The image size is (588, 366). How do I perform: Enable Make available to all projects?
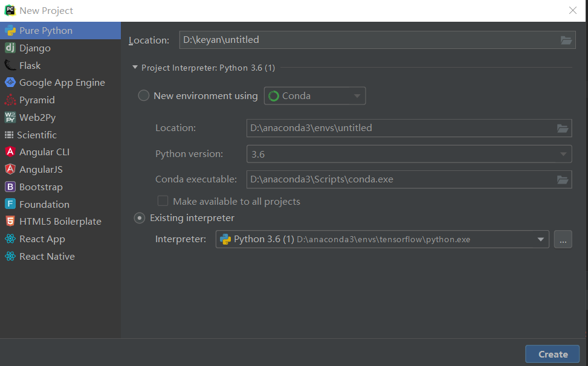tap(163, 201)
